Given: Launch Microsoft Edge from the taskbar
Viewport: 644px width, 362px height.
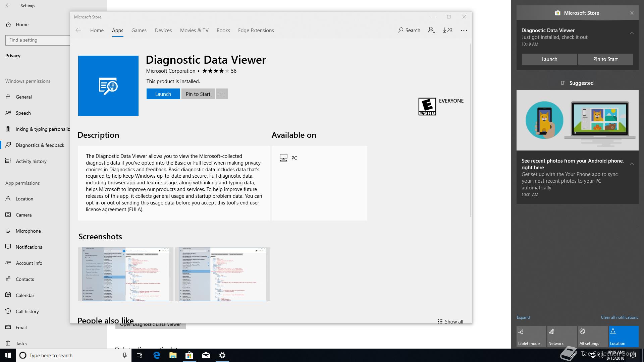Looking at the screenshot, I should click(157, 355).
